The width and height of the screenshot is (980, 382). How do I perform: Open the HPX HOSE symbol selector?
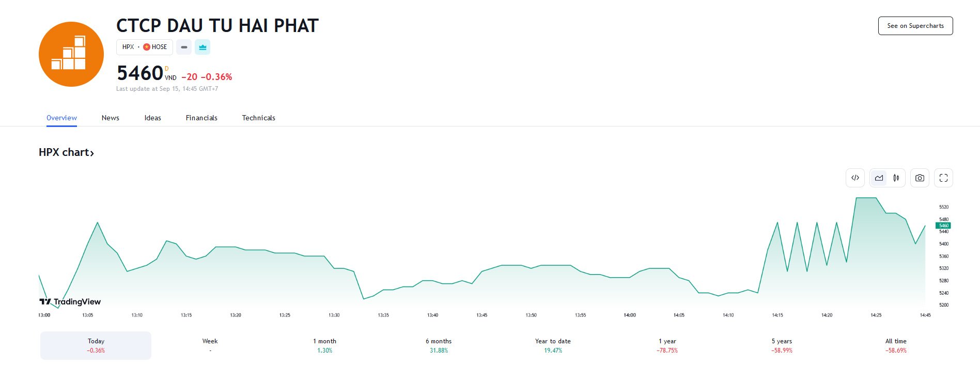[144, 47]
